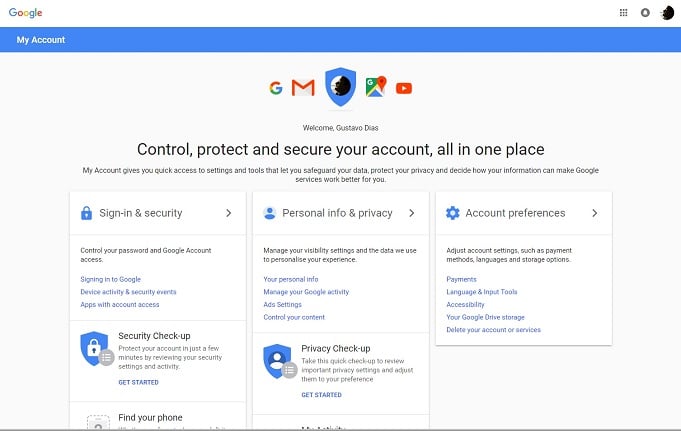Click the Gmail envelope icon
Image resolution: width=681 pixels, height=431 pixels.
click(303, 88)
